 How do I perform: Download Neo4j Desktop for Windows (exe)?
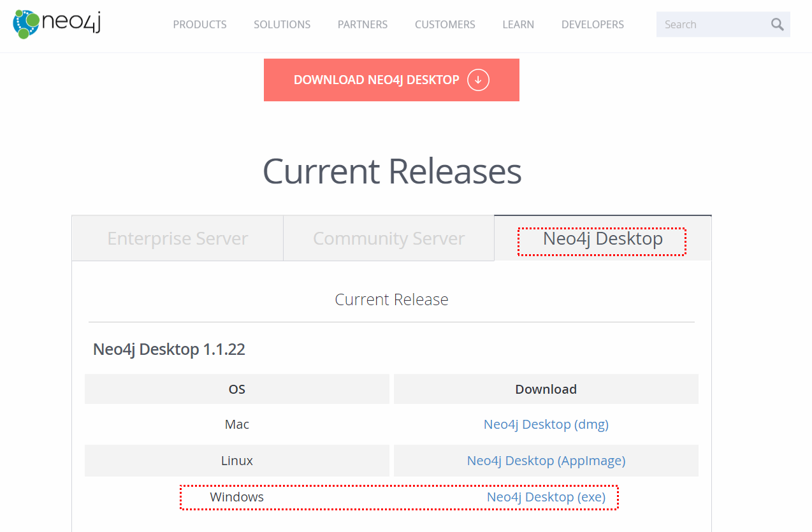pyautogui.click(x=546, y=497)
